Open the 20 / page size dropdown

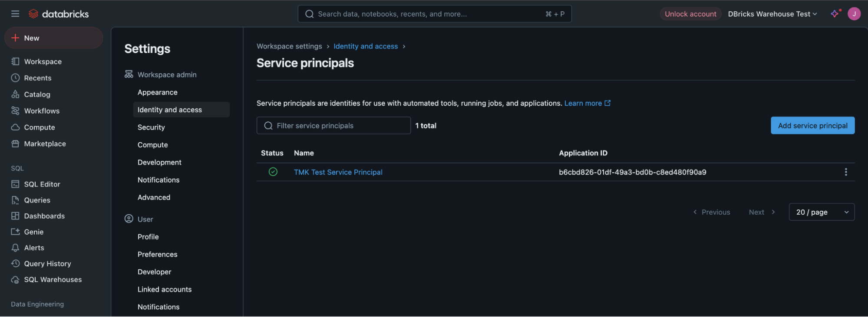822,212
